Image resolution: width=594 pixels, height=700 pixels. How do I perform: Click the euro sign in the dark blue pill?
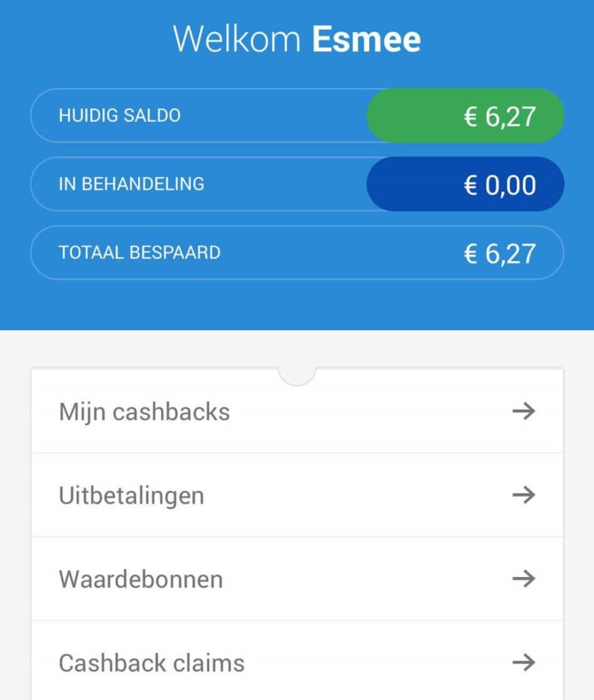pos(471,186)
